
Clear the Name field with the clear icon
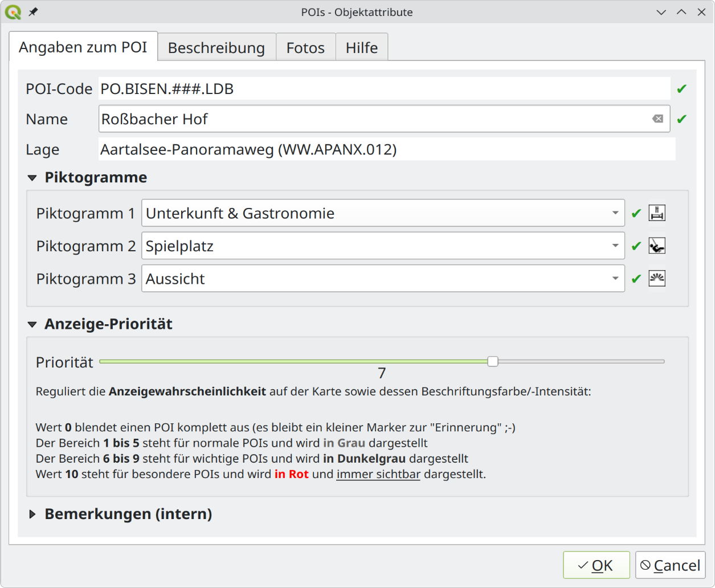tap(657, 119)
